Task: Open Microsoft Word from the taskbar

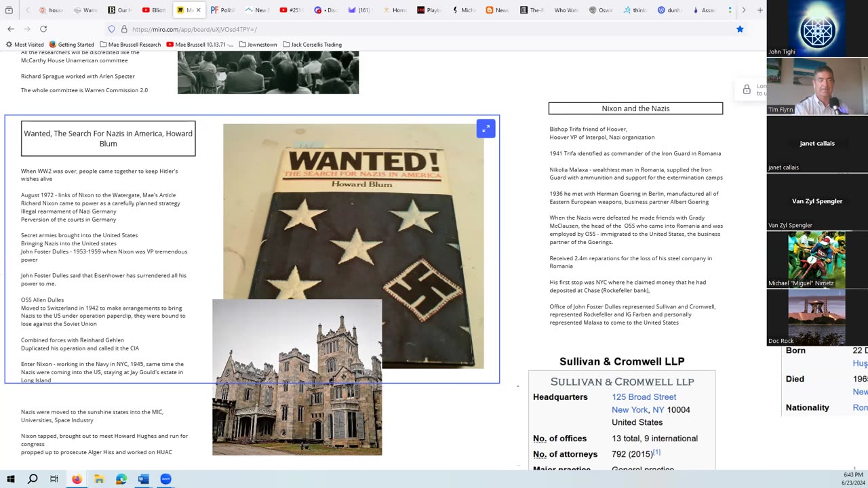Action: [x=143, y=479]
